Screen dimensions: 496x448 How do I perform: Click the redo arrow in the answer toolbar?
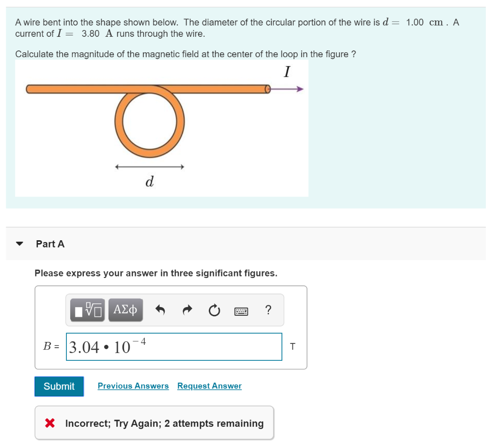click(187, 310)
